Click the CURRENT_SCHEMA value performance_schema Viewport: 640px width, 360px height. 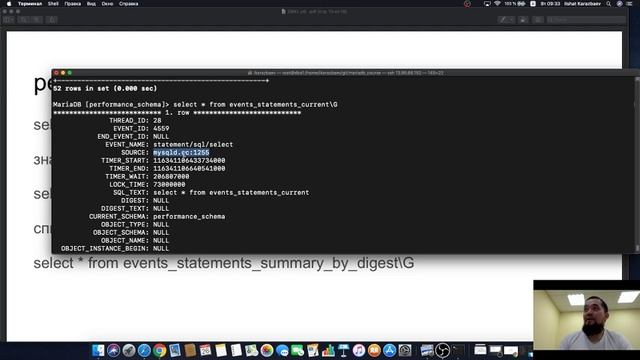click(x=189, y=217)
